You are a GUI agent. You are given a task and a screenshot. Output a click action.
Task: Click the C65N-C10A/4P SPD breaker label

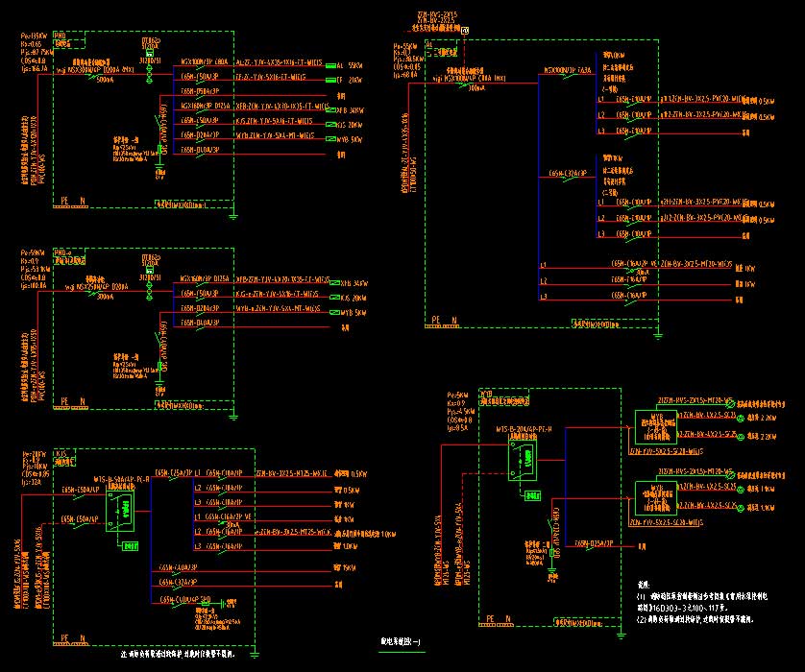coord(187,600)
